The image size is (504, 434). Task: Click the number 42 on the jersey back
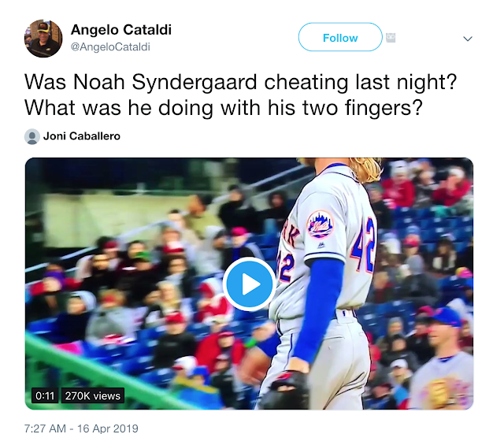point(364,244)
